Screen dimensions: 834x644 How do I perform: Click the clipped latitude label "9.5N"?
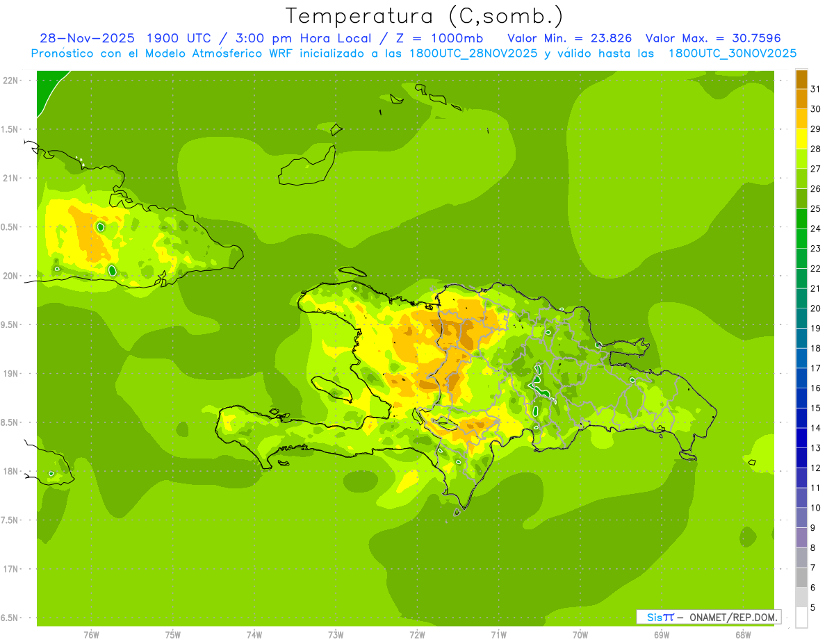click(10, 324)
